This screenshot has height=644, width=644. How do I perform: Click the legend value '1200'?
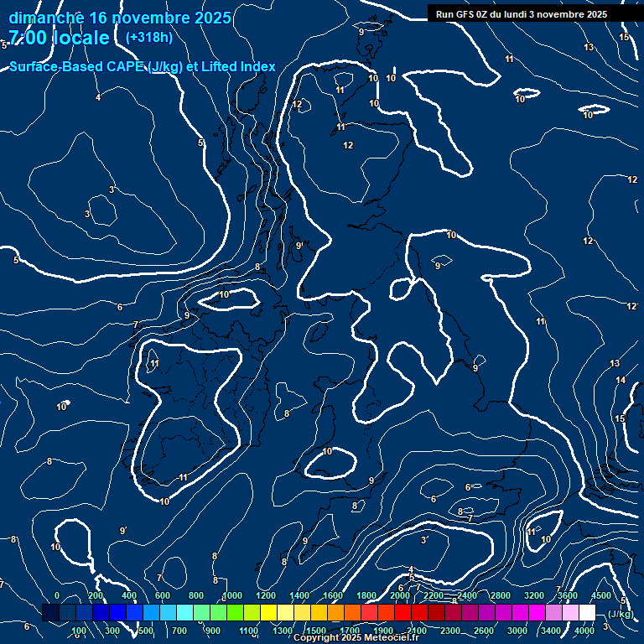pyautogui.click(x=266, y=595)
